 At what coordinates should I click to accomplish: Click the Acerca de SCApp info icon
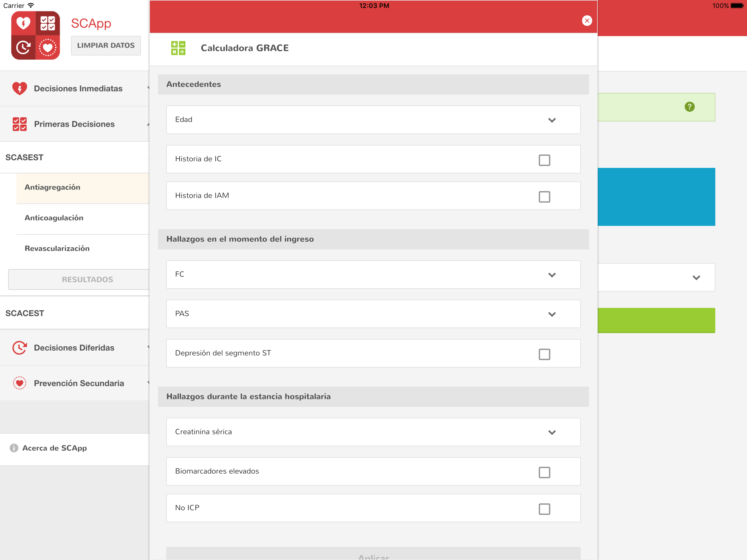14,448
